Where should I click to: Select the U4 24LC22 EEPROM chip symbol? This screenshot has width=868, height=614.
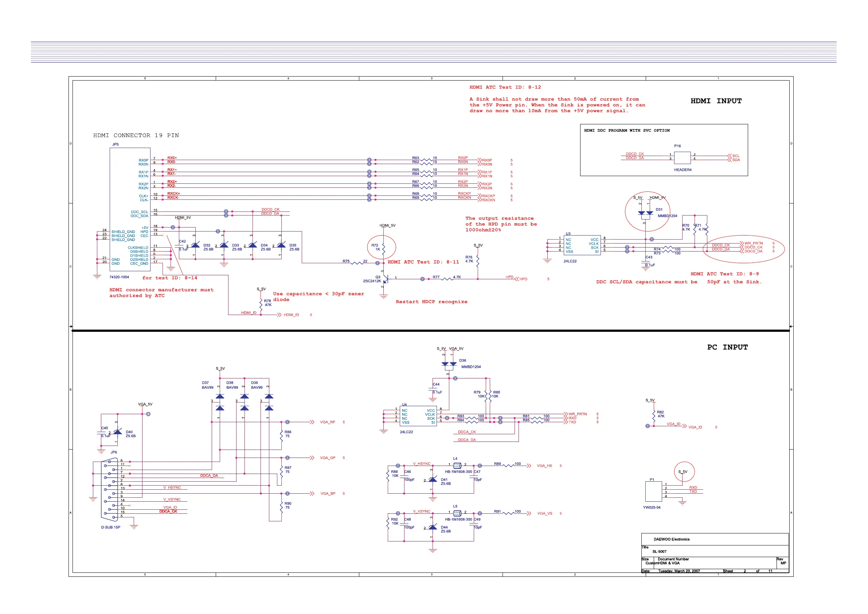418,416
